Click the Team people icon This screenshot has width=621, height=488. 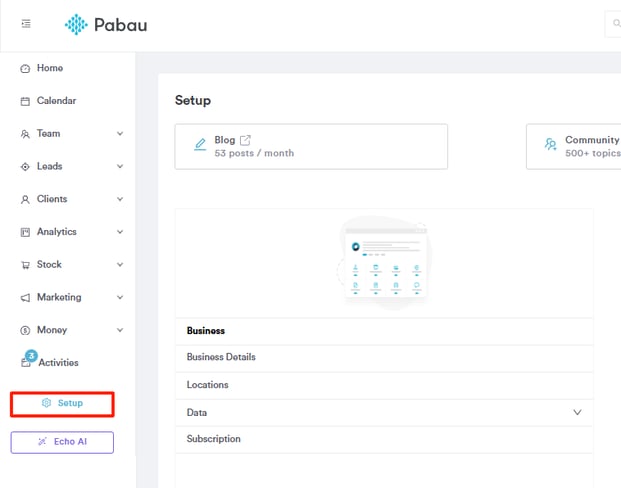(25, 134)
